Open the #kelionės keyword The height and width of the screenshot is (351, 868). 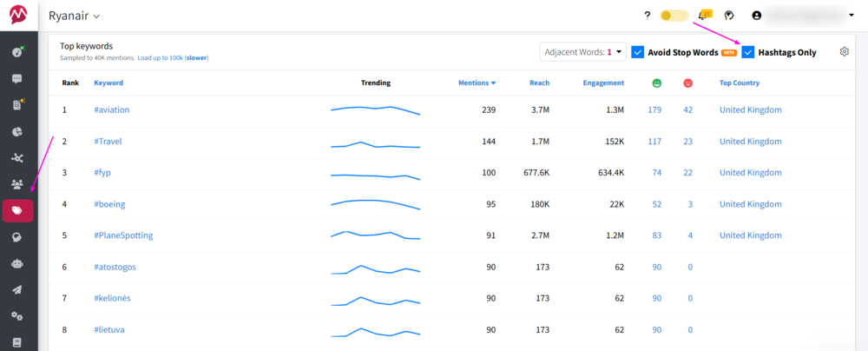point(112,298)
